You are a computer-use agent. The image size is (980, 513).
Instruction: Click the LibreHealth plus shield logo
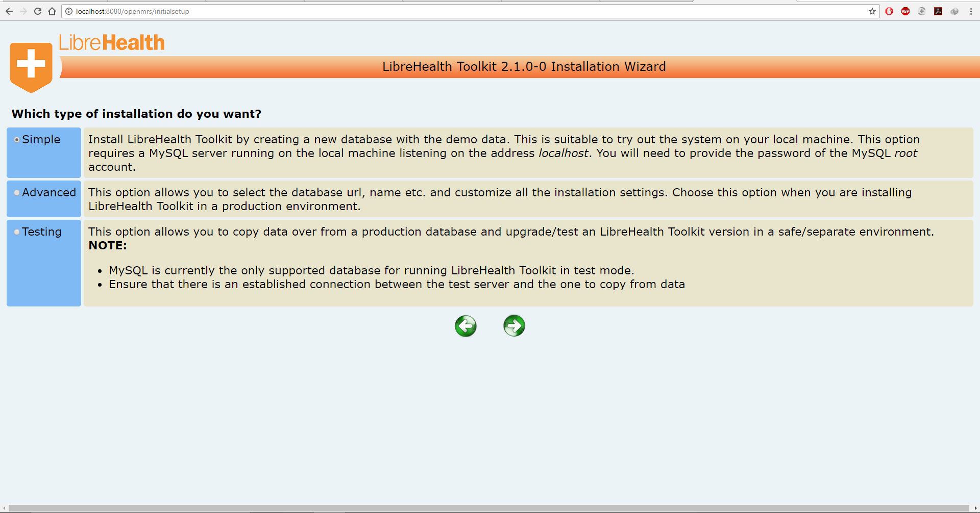tap(31, 67)
